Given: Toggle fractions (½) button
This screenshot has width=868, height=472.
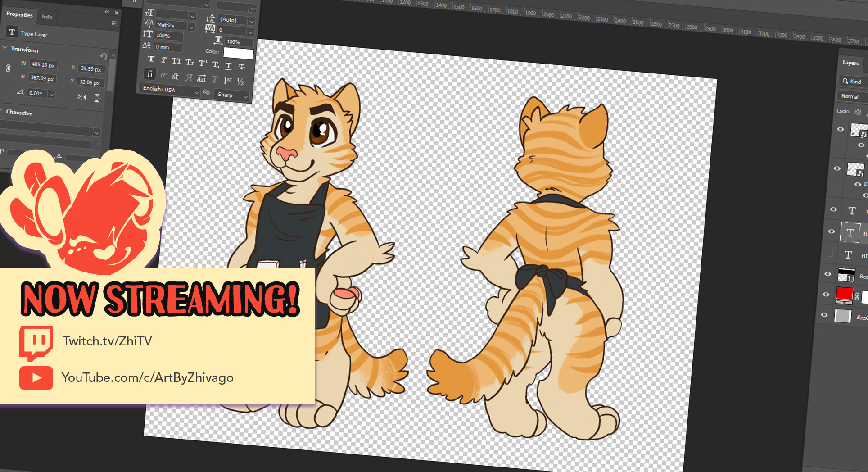Looking at the screenshot, I should point(240,82).
